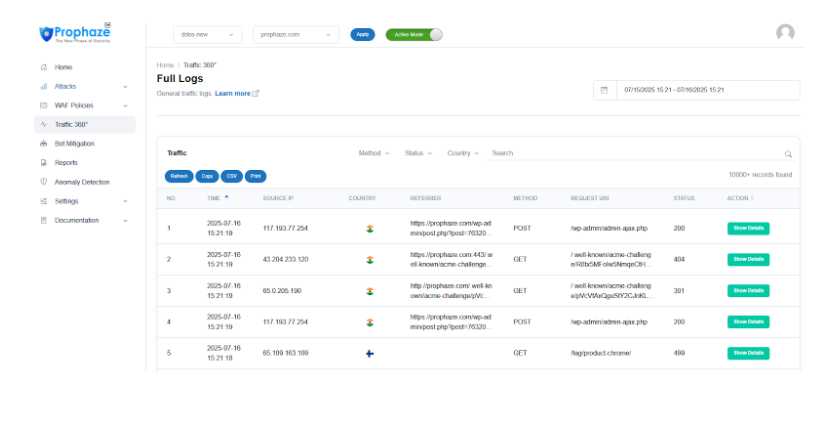Viewport: 836px width, 426px height.
Task: Click the Anomaly Detection shield icon
Action: [x=44, y=182]
